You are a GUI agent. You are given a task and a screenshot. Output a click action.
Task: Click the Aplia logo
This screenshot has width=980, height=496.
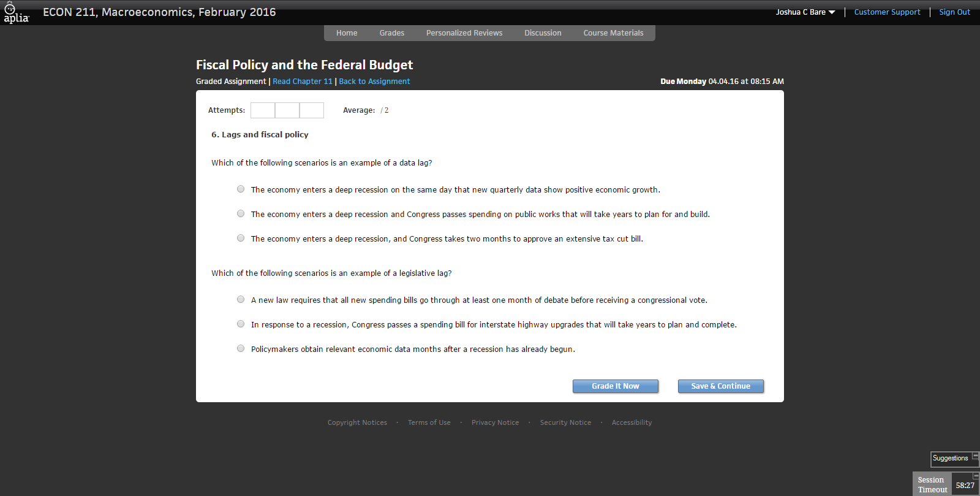(16, 13)
